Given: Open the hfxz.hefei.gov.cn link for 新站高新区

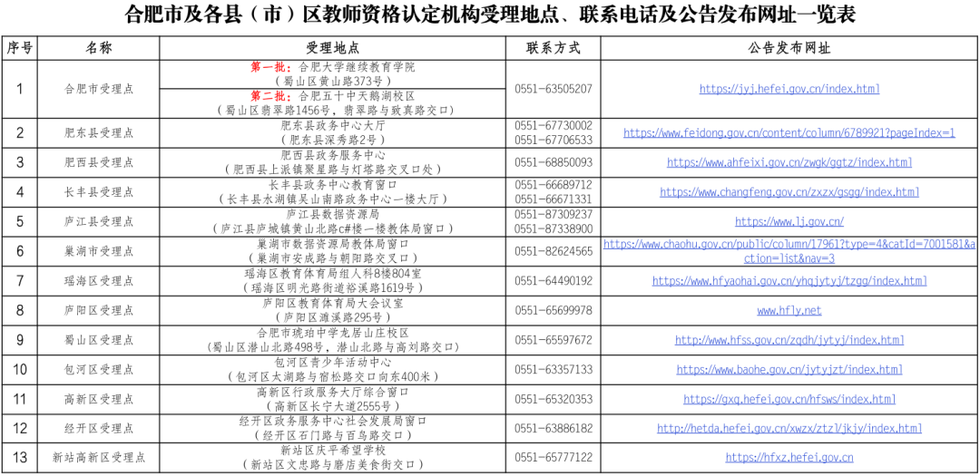Looking at the screenshot, I should click(789, 458).
